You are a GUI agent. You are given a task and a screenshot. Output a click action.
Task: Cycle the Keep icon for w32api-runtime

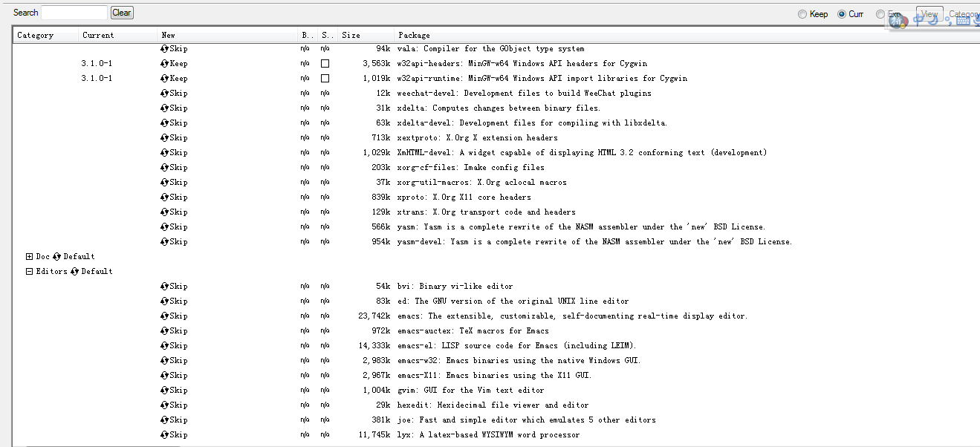[x=164, y=79]
